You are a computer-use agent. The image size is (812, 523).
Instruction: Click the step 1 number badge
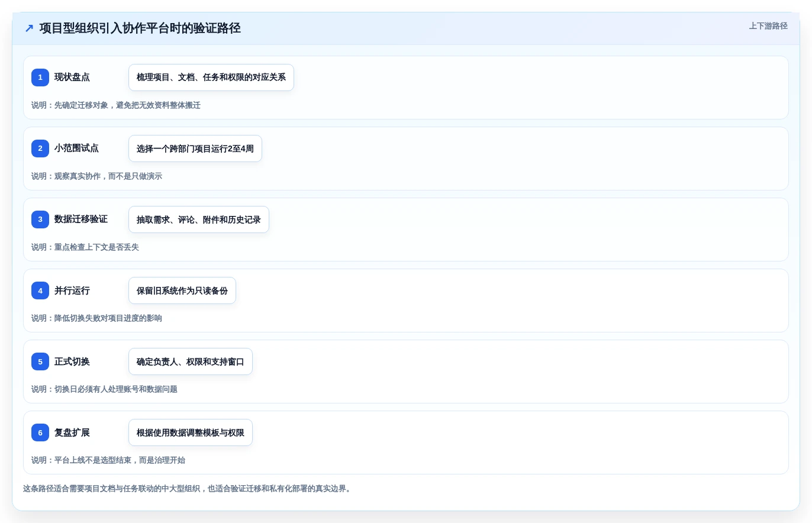pyautogui.click(x=40, y=78)
